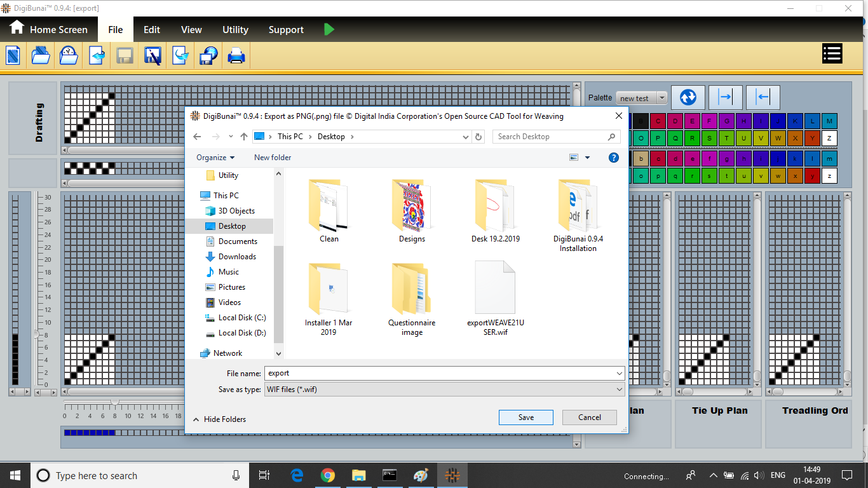Open the Utility menu
This screenshot has height=488, width=868.
coord(235,30)
